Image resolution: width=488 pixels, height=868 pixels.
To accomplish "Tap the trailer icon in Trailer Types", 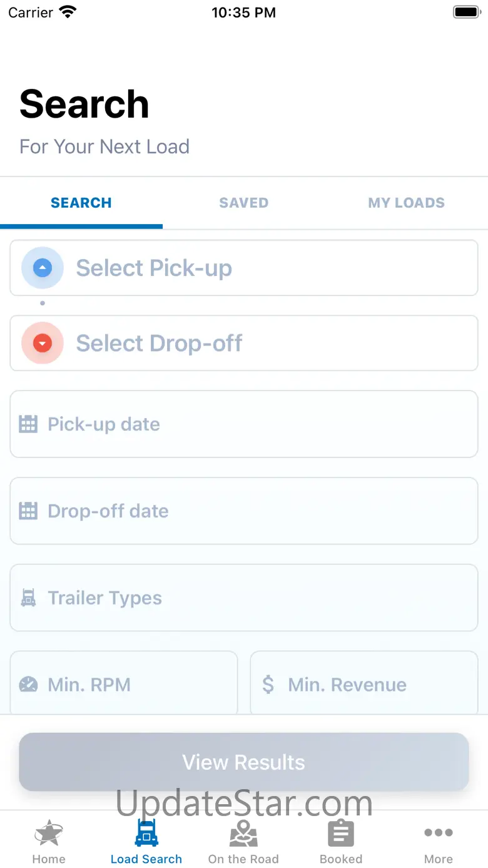I will [28, 598].
